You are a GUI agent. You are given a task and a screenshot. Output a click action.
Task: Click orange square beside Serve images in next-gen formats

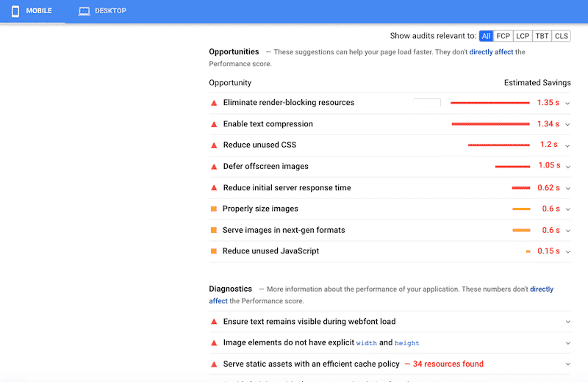click(x=214, y=230)
